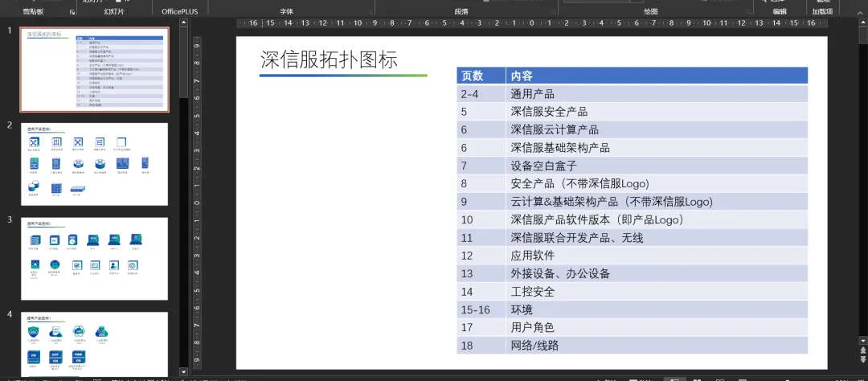Screen dimensions: 868x381
Task: Select slide 3 thumbnail in the panel
Action: (x=94, y=259)
